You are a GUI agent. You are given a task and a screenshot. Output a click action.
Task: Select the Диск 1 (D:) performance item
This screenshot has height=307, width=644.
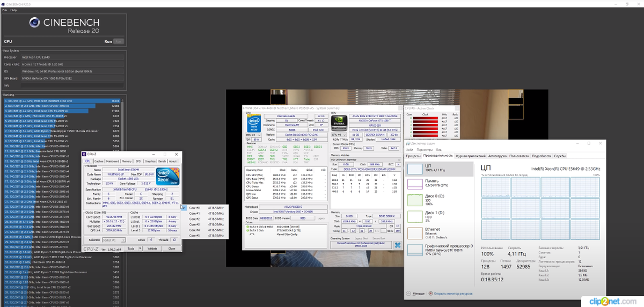point(441,216)
